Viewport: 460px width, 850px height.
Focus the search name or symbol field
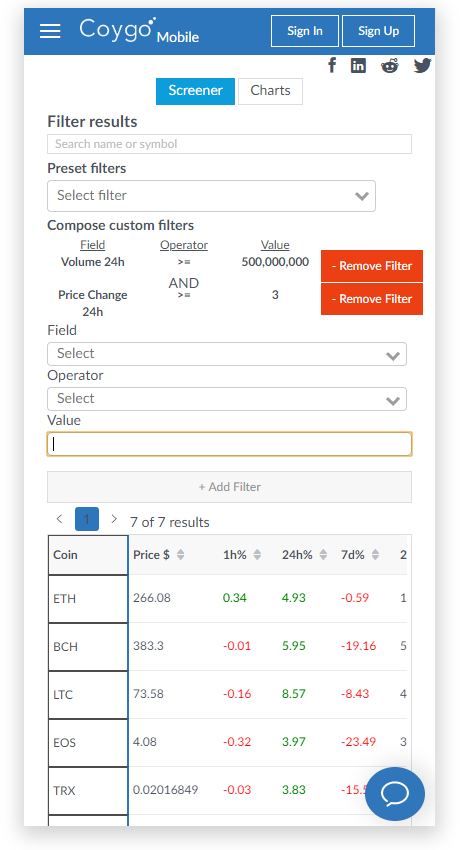point(229,144)
